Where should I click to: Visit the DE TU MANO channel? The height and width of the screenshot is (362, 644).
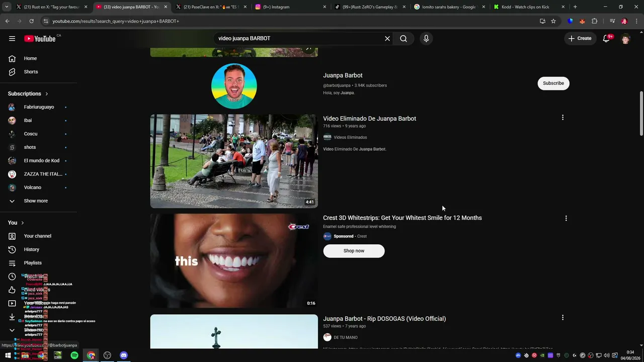[x=346, y=337]
